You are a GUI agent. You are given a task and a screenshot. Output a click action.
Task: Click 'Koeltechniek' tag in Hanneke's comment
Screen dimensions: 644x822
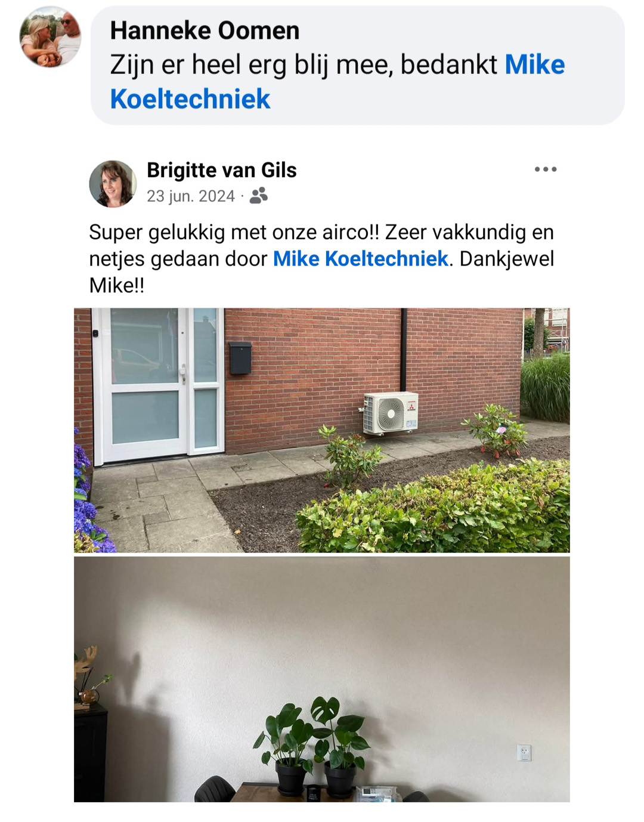click(190, 99)
